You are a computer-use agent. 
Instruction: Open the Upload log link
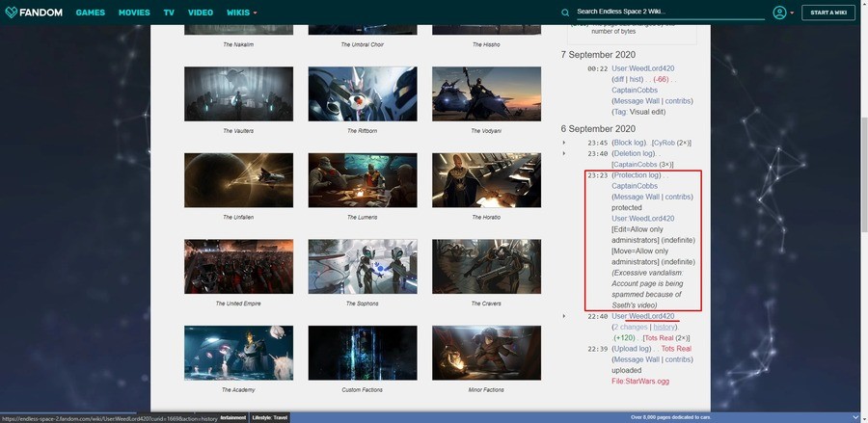pyautogui.click(x=632, y=349)
